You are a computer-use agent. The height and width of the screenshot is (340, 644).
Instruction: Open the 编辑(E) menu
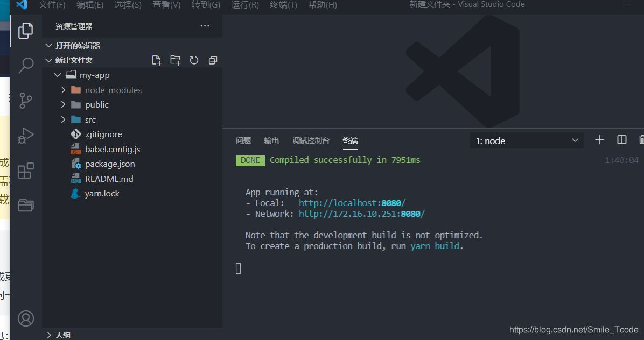point(90,5)
